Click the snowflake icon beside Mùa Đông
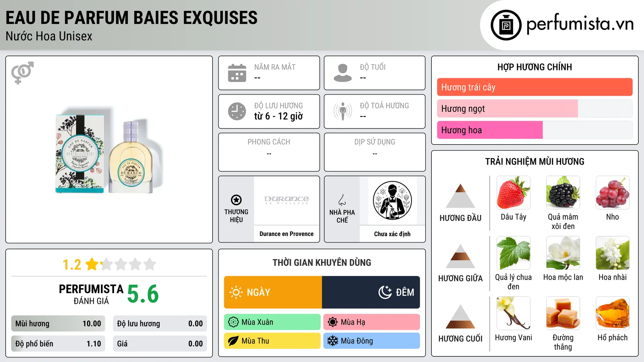 [333, 341]
